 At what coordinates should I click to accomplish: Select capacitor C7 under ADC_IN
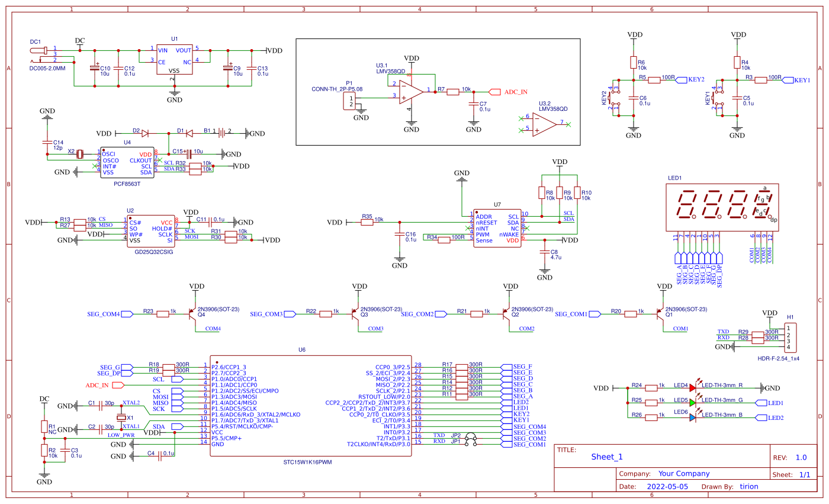[x=473, y=104]
